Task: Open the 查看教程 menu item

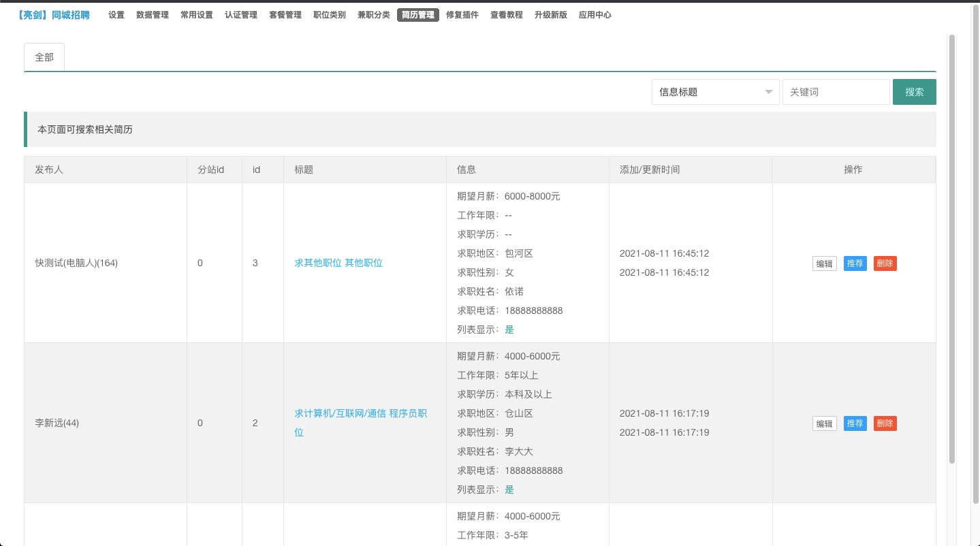Action: tap(507, 15)
